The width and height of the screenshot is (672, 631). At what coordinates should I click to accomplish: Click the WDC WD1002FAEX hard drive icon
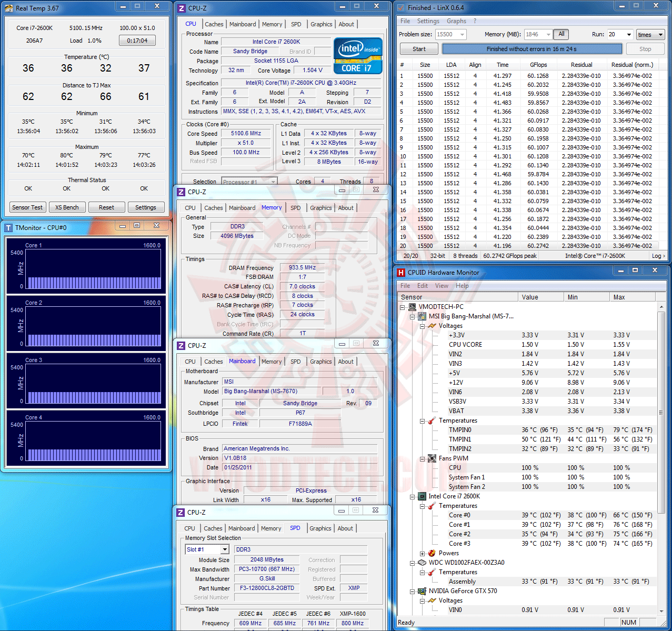tap(422, 563)
